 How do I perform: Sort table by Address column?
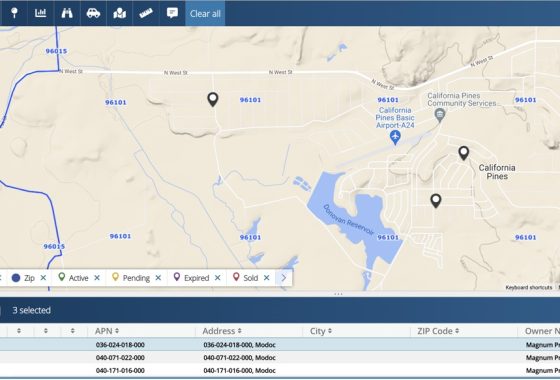click(x=222, y=331)
